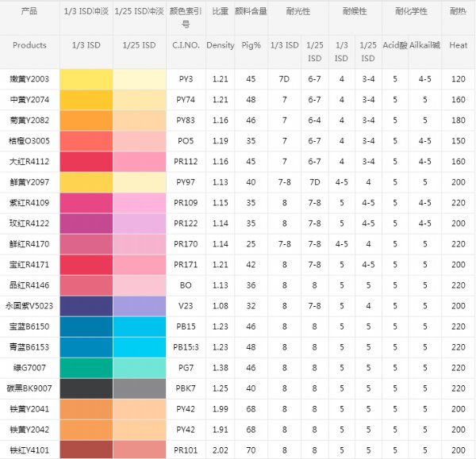476x459 pixels.
Task: Click the C.I.NO. column header
Action: click(185, 46)
